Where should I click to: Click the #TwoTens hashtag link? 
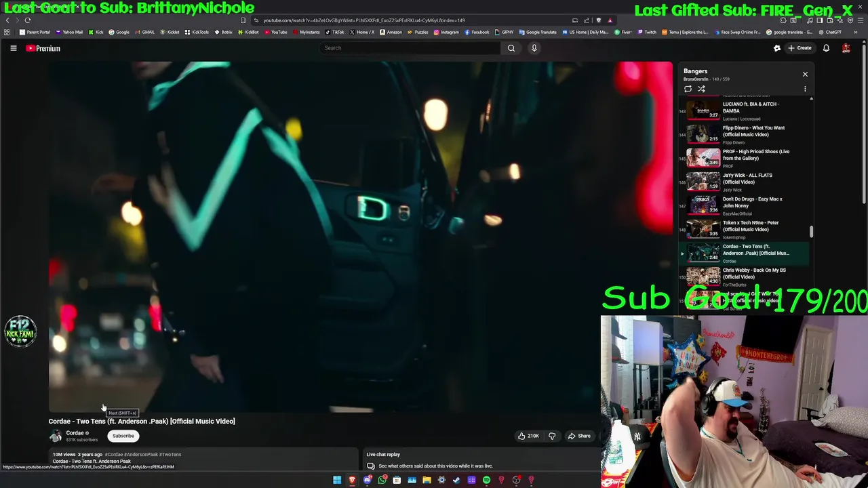coord(170,454)
